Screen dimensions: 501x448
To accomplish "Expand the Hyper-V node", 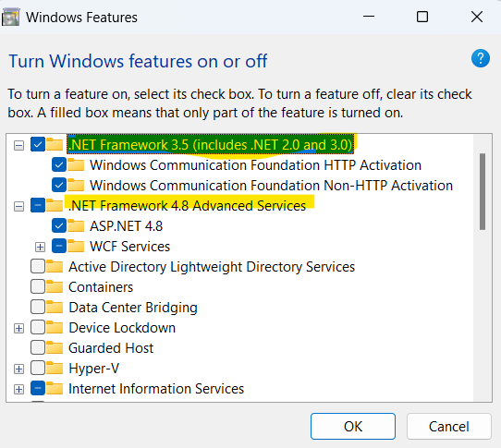I will (18, 369).
